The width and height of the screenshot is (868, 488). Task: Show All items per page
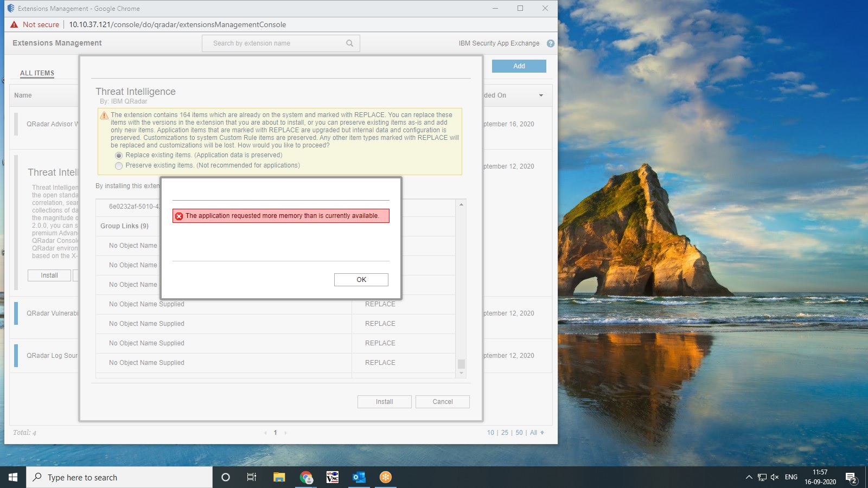coord(533,433)
